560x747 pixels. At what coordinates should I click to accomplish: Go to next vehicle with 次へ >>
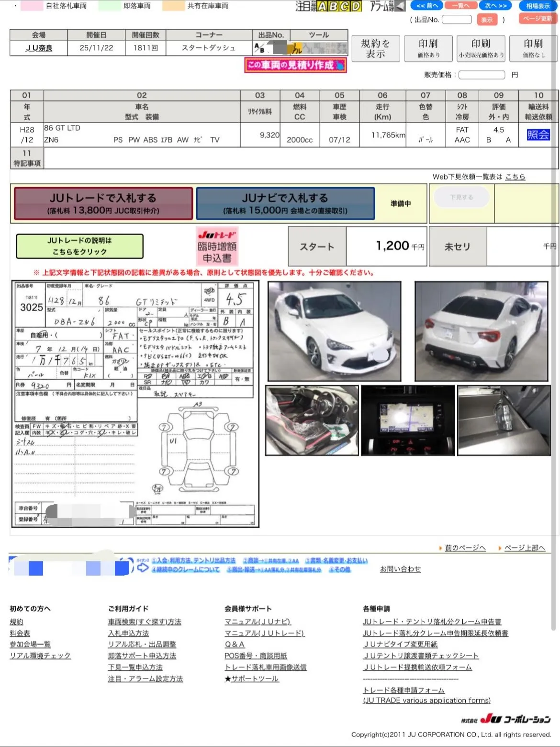click(x=495, y=6)
